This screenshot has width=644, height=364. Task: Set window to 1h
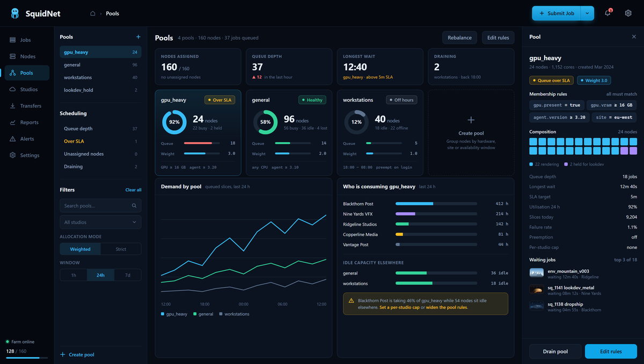[x=74, y=275]
